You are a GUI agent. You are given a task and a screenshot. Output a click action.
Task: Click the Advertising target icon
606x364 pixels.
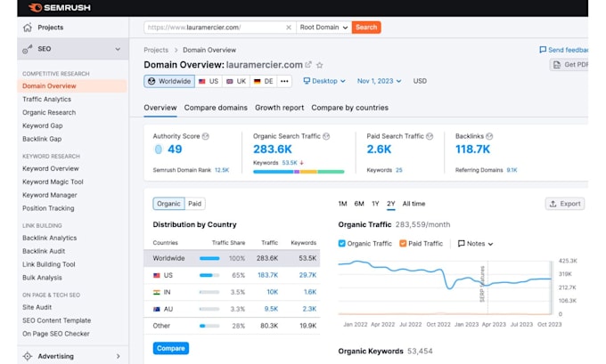pos(28,356)
